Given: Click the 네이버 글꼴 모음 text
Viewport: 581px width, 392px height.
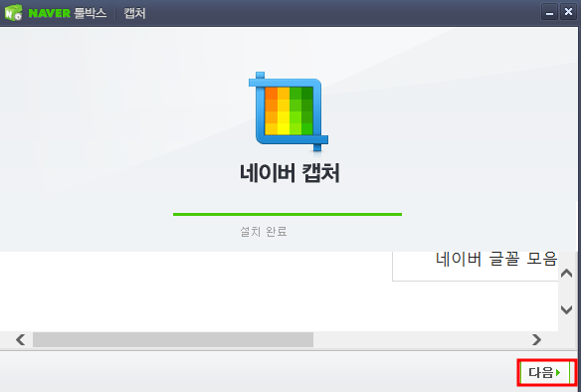Looking at the screenshot, I should click(496, 259).
